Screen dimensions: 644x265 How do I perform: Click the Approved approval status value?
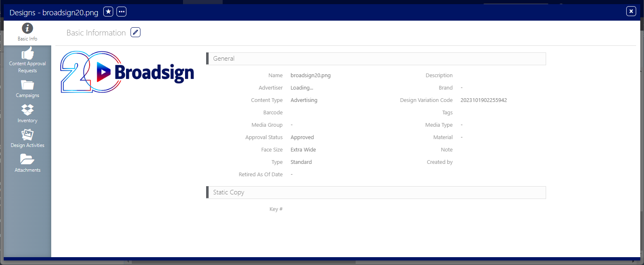(302, 137)
